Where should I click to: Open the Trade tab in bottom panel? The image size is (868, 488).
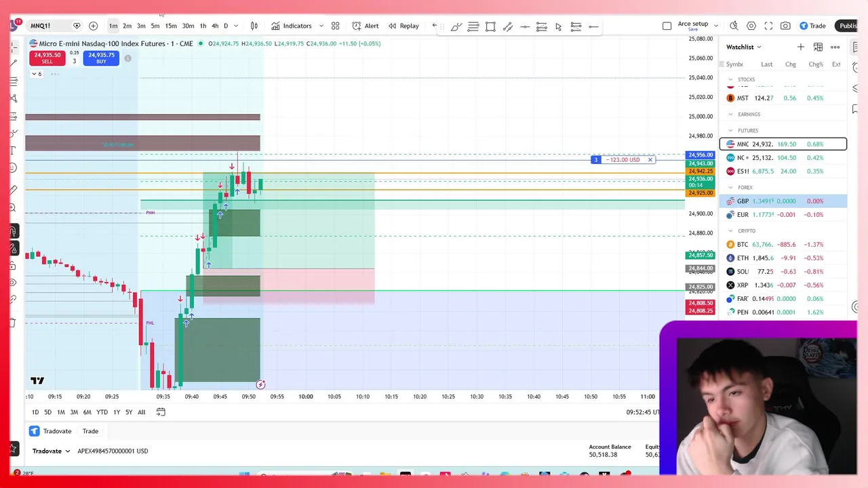tap(90, 431)
